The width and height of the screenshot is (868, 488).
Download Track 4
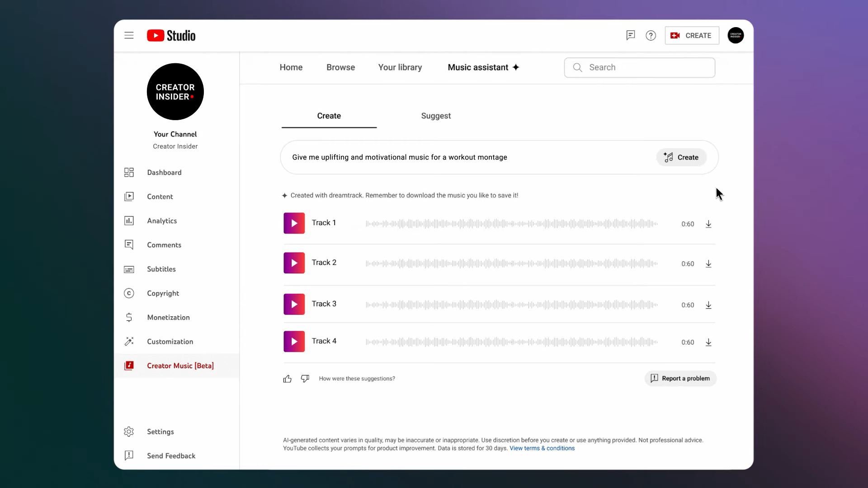708,343
